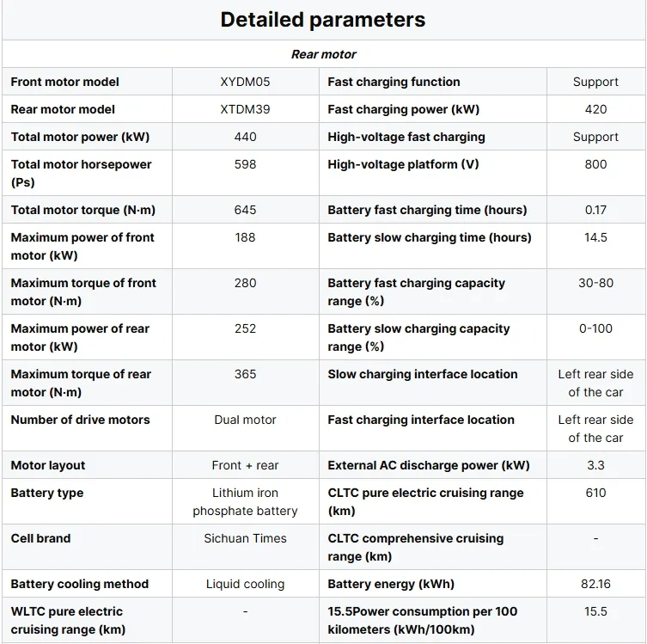Click the Sichuan Times cell brand value
Screen dimensions: 647x644
tap(245, 538)
